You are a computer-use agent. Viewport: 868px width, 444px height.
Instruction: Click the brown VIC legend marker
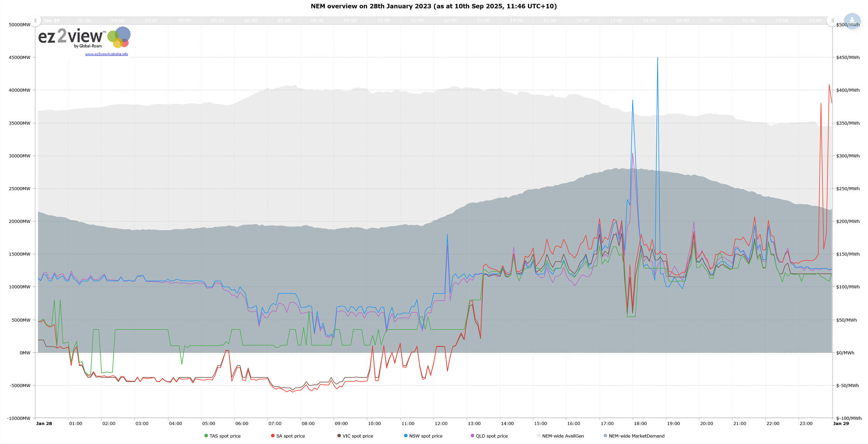pyautogui.click(x=339, y=436)
